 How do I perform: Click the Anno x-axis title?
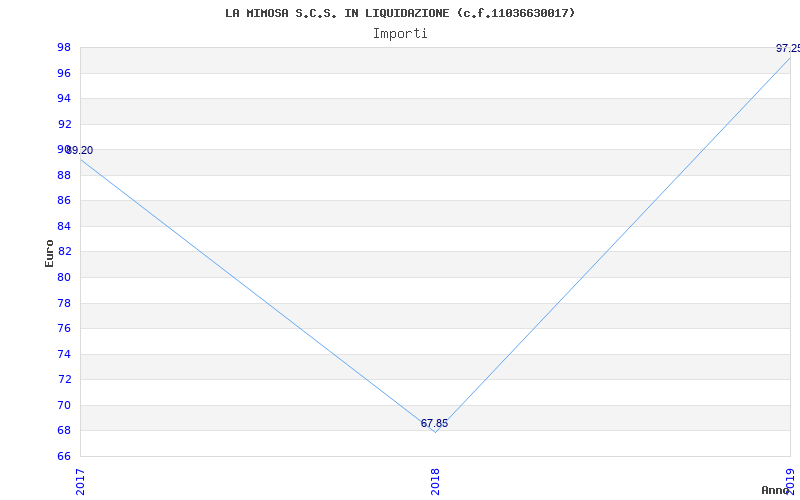pyautogui.click(x=775, y=490)
